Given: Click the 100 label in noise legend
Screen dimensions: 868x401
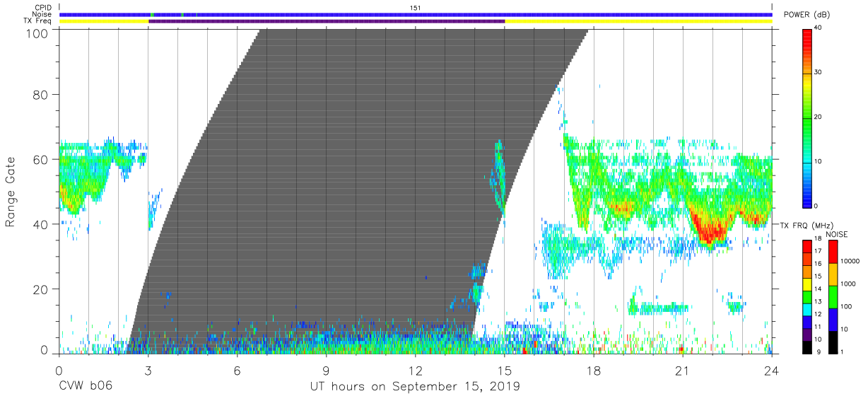Looking at the screenshot, I should 846,306.
